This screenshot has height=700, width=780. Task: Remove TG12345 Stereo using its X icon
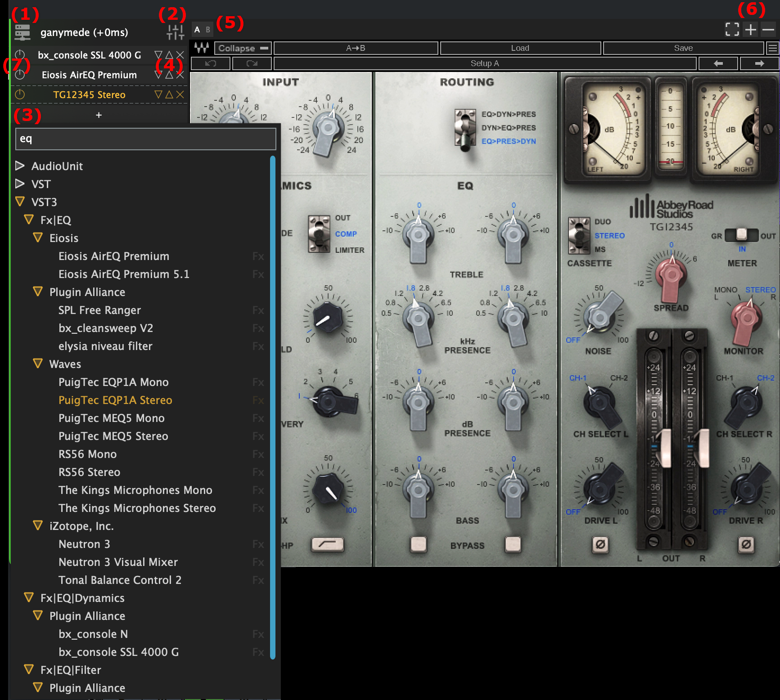pyautogui.click(x=180, y=94)
